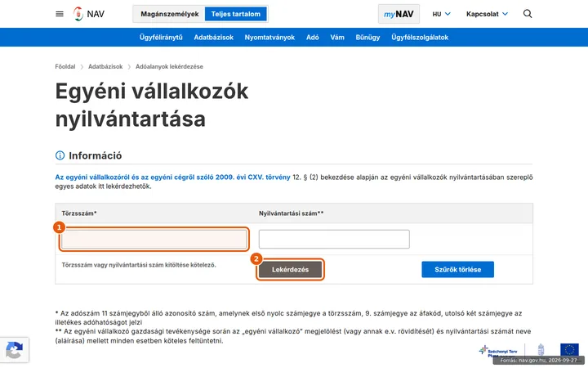This screenshot has width=588, height=368.
Task: Open the Adatbázisok menu
Action: pos(213,37)
